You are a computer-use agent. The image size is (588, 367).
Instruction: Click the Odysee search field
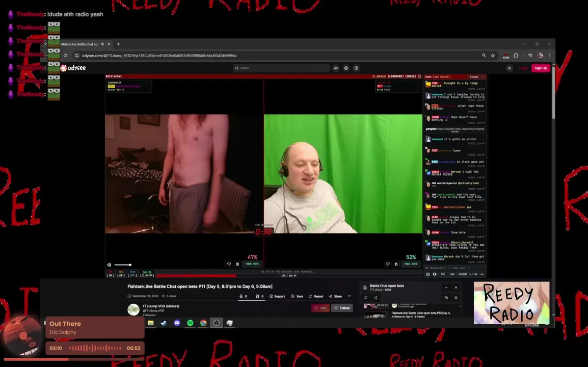point(281,68)
